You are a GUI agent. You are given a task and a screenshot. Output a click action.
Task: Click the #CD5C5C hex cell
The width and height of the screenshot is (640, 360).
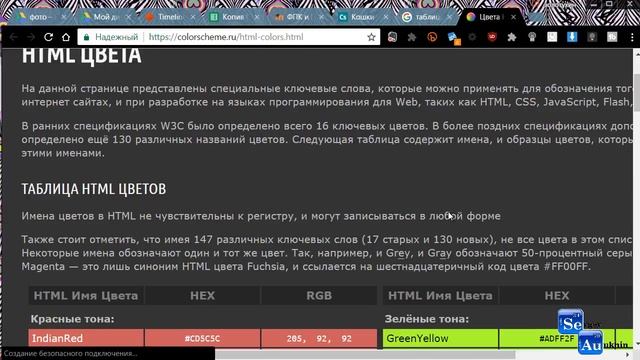pos(202,338)
